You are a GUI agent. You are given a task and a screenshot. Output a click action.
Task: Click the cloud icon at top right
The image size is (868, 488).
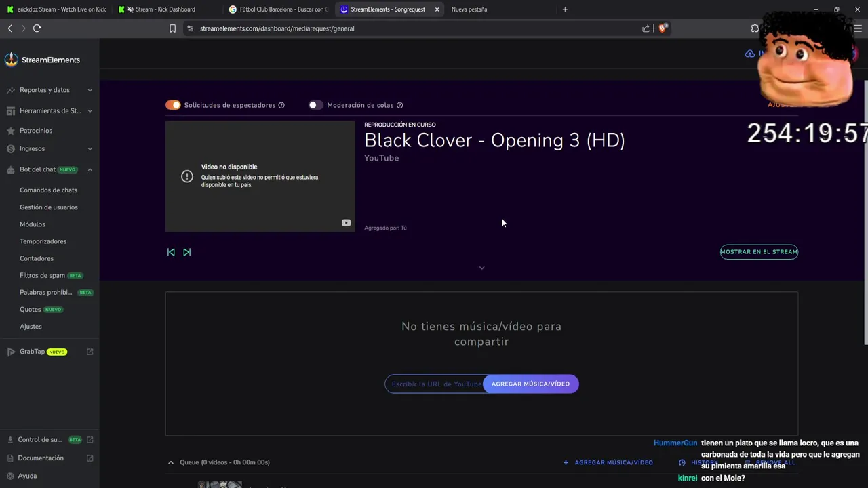point(749,54)
